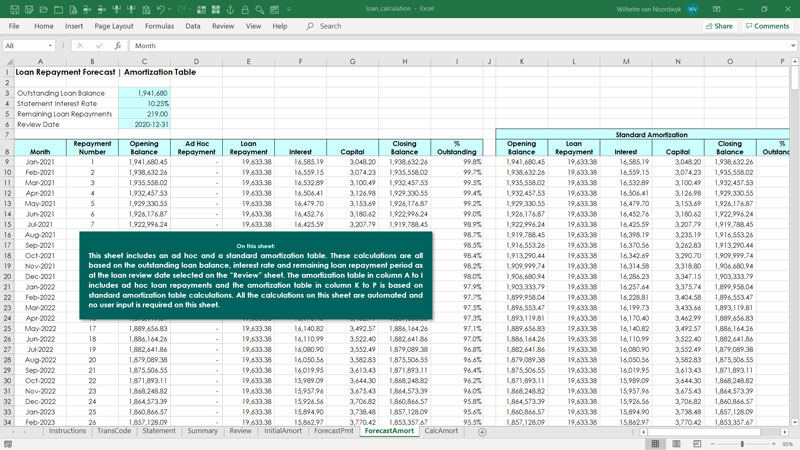Switch to the Statement sheet tab

[159, 431]
